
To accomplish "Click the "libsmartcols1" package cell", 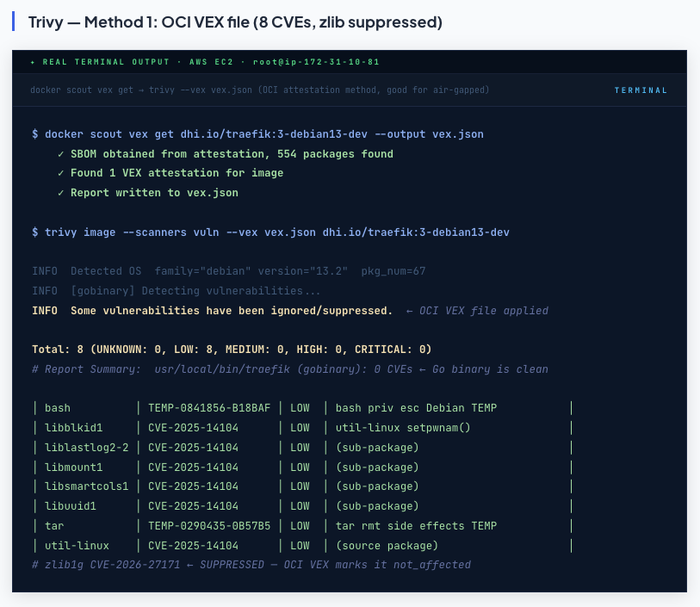I will coord(87,486).
